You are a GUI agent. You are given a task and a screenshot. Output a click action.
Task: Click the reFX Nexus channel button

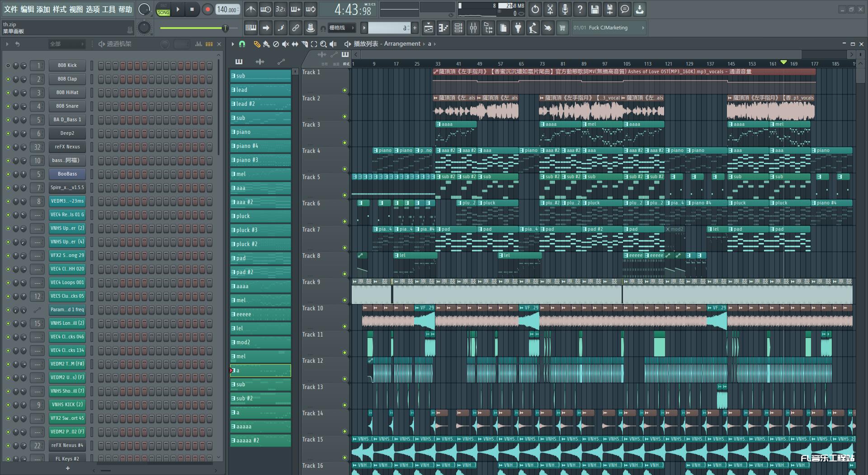[67, 147]
